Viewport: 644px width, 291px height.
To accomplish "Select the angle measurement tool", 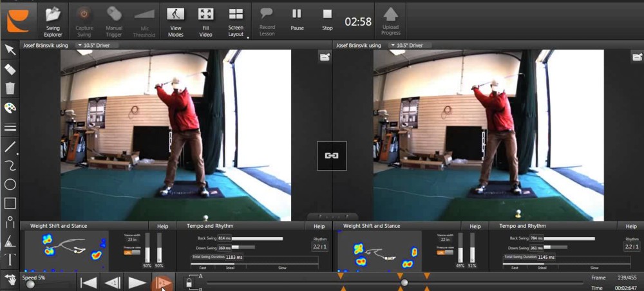I will pos(10,241).
